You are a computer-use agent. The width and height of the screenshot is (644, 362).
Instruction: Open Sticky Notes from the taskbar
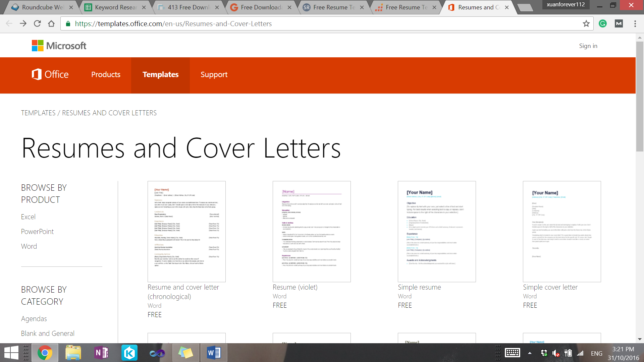coord(185,353)
